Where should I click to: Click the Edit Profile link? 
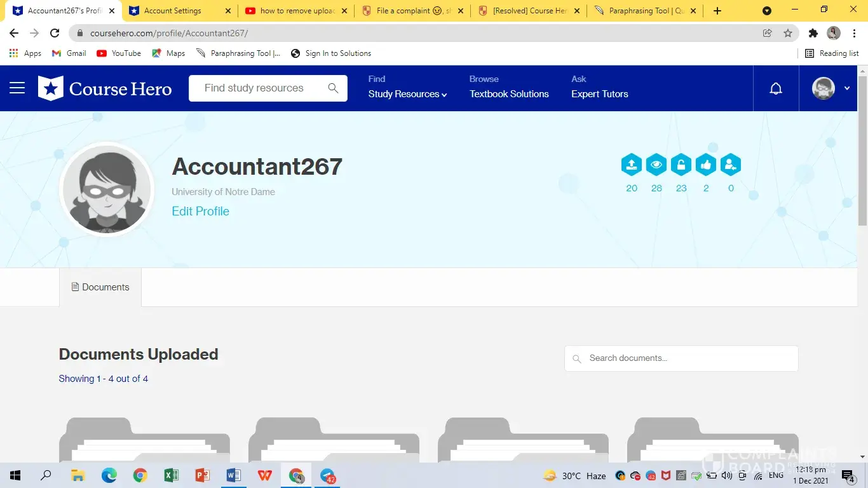click(x=201, y=211)
